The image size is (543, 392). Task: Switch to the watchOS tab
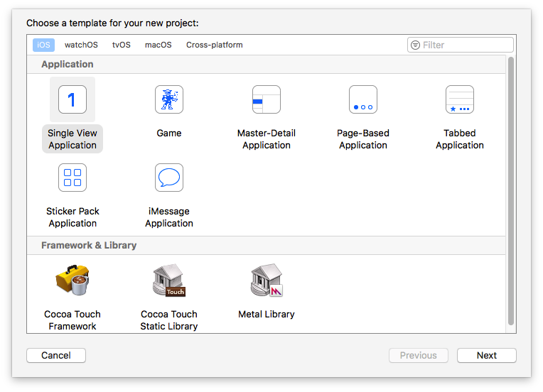click(x=81, y=45)
